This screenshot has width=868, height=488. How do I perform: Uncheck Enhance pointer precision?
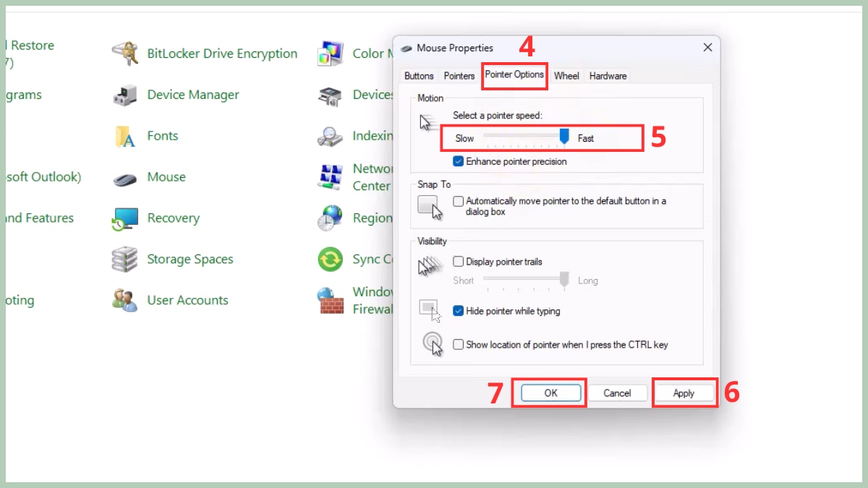(x=459, y=161)
